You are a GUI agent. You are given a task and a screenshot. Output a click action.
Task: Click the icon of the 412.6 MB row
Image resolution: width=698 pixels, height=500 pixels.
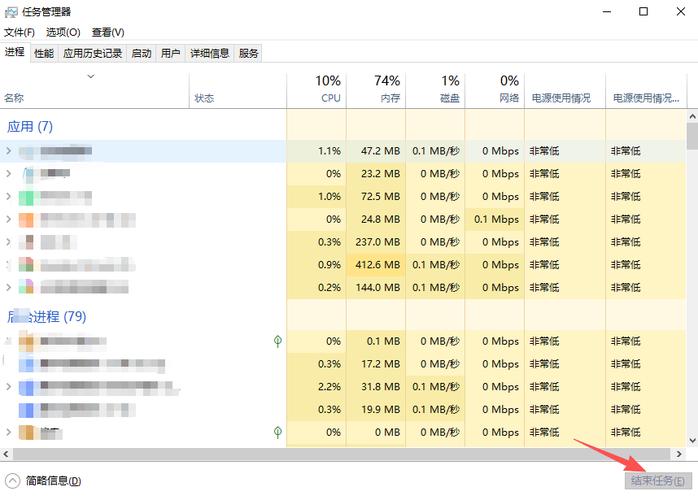[x=26, y=265]
